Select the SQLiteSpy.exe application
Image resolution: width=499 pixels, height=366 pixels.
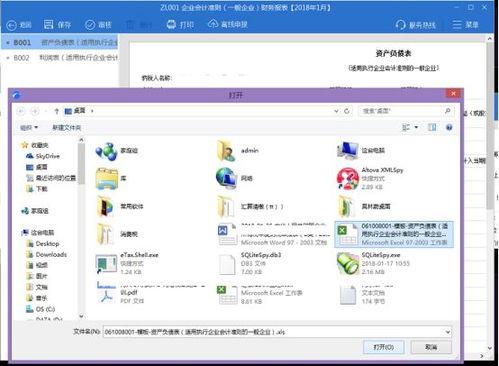click(373, 263)
